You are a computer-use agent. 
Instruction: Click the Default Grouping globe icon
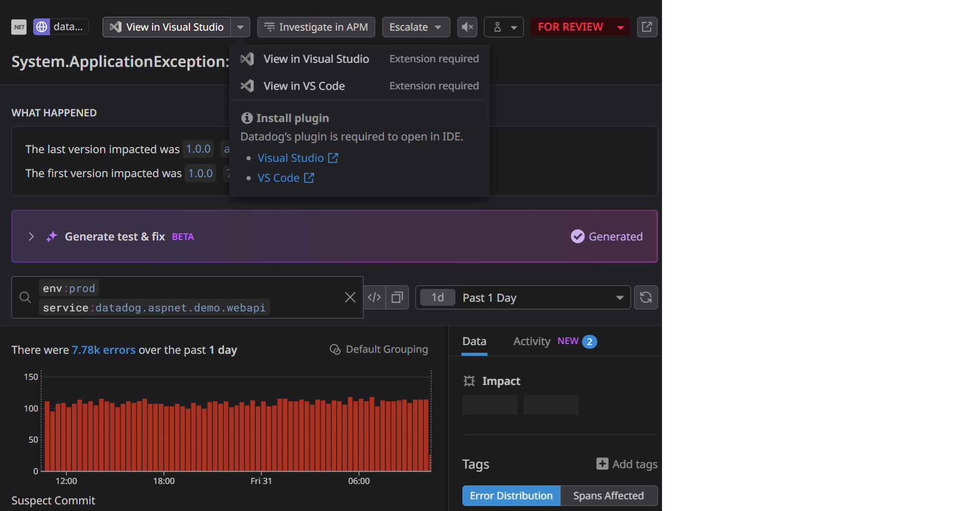pos(335,349)
